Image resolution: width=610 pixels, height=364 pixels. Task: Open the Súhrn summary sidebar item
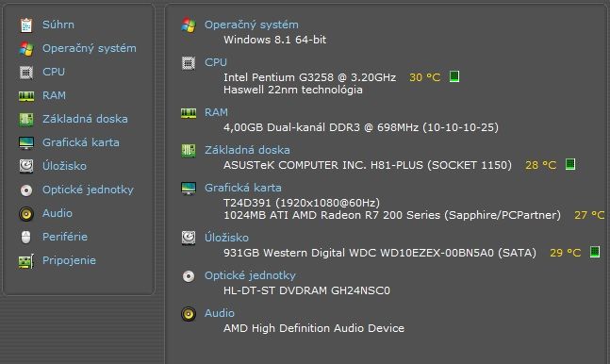[x=58, y=25]
